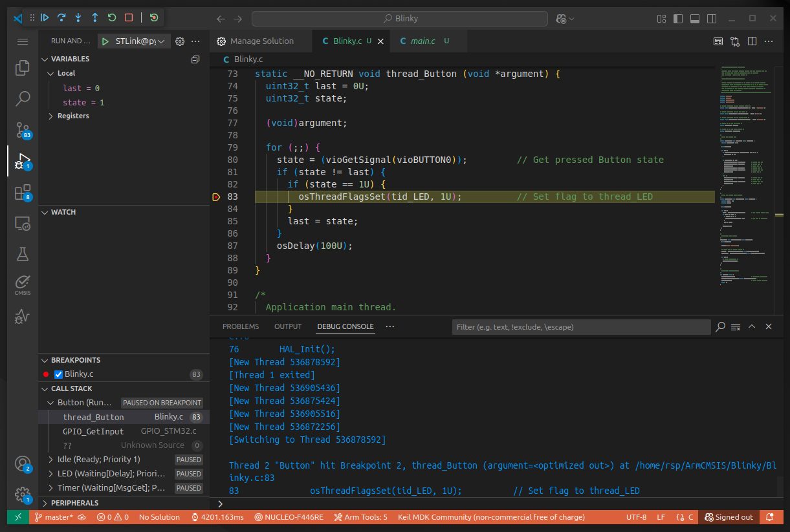The image size is (790, 532).
Task: Step over the current line
Action: click(x=61, y=18)
